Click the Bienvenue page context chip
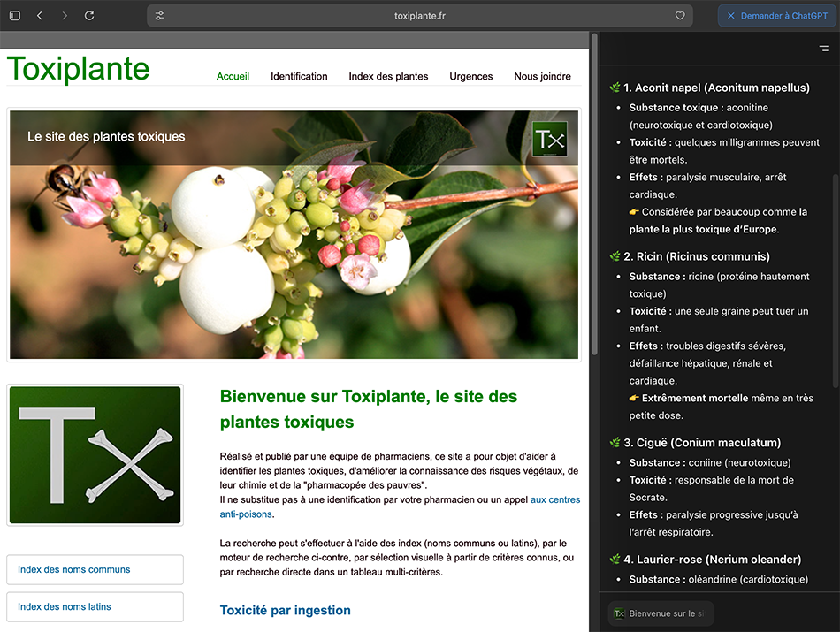This screenshot has width=840, height=632. [661, 613]
